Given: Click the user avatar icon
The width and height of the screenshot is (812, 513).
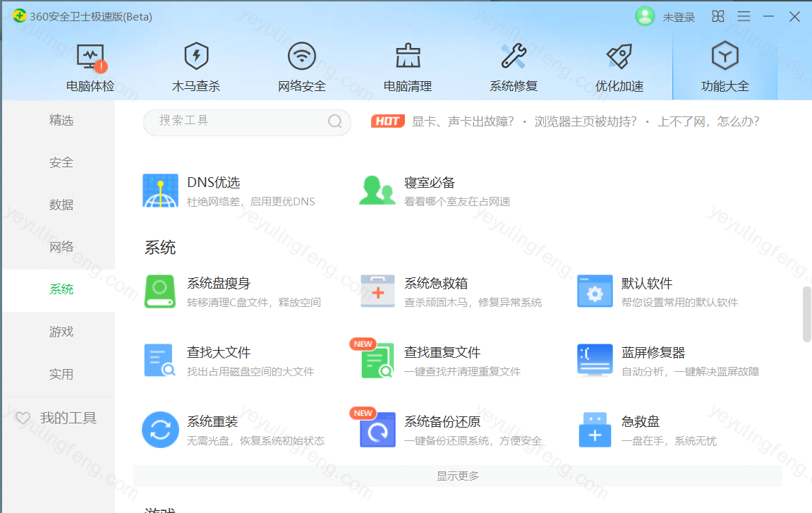Looking at the screenshot, I should (x=645, y=16).
